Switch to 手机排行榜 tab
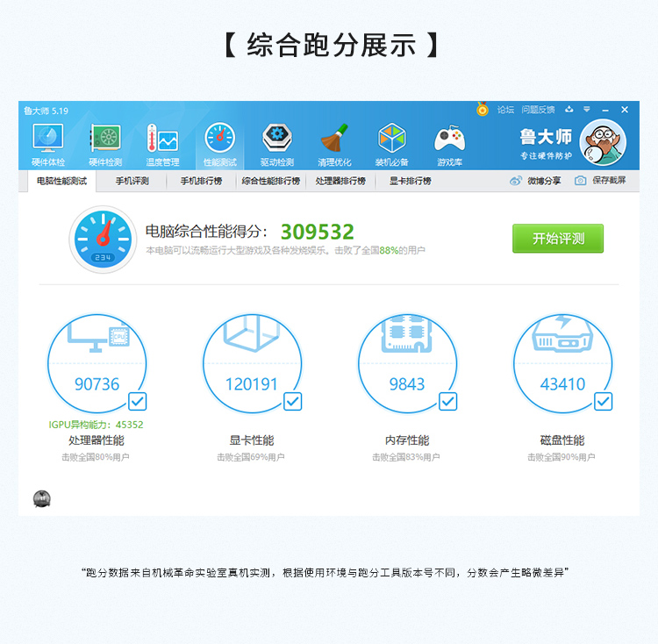Screen dimensions: 658x644 (x=201, y=182)
